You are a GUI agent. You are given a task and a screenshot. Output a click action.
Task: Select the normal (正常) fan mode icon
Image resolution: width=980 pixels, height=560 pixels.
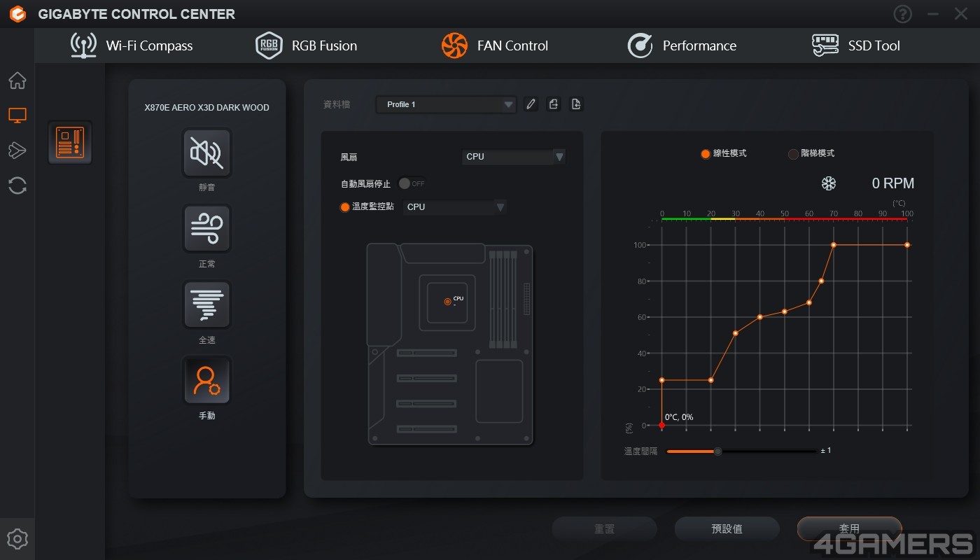[206, 228]
